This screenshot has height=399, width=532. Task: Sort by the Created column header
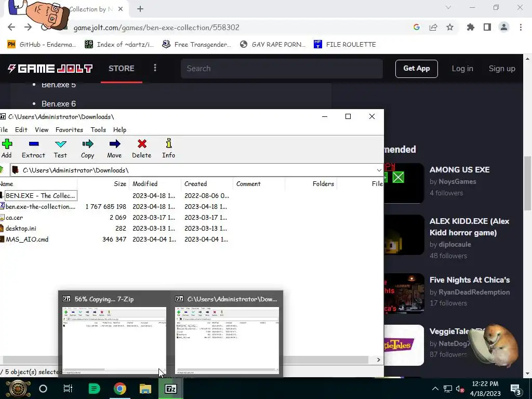(207, 183)
